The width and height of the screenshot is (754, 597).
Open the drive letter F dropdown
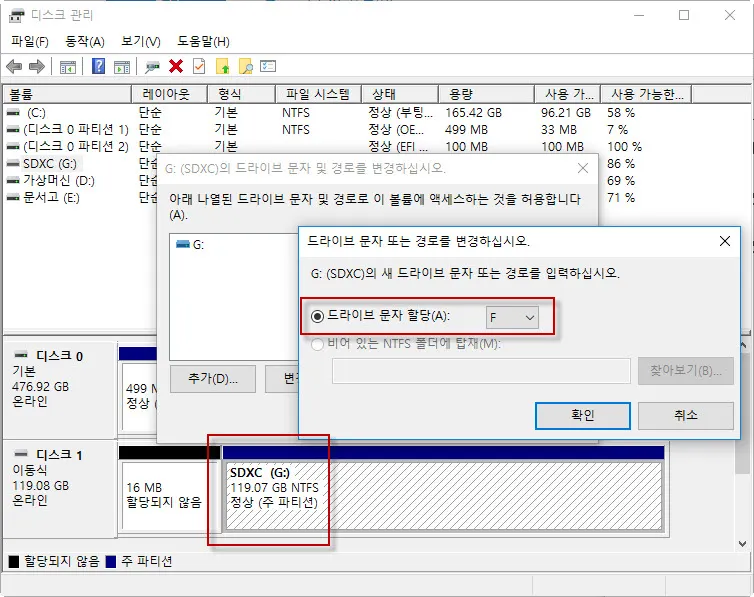pyautogui.click(x=512, y=317)
